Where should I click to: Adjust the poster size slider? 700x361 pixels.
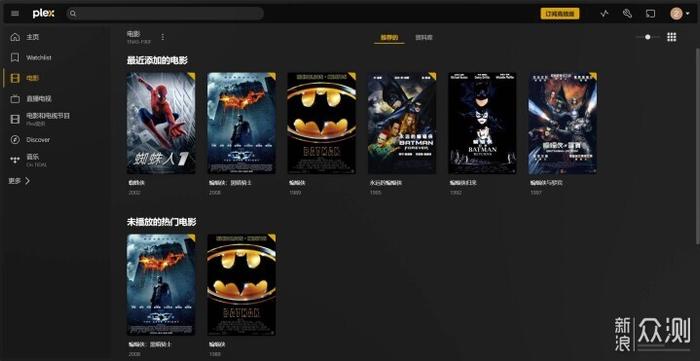(648, 37)
